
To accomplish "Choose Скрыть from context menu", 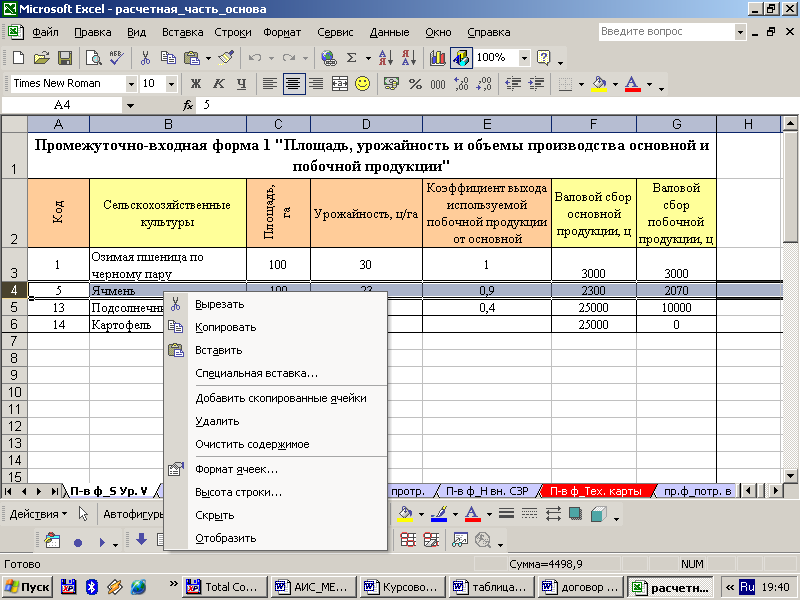I will tap(276, 515).
